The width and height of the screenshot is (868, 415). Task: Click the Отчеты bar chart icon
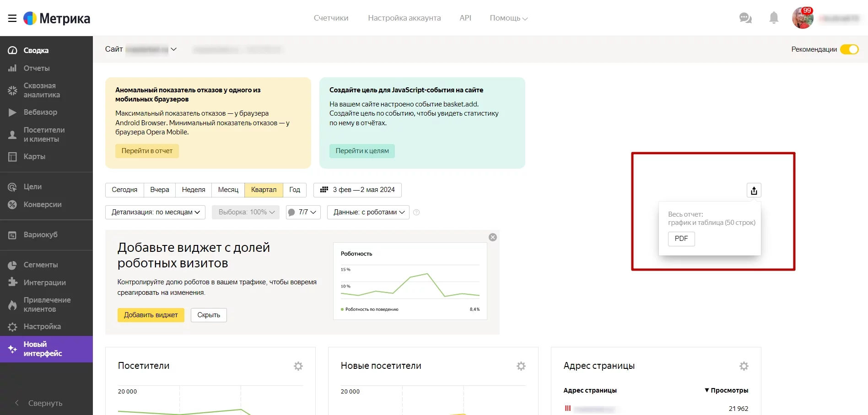coord(12,68)
